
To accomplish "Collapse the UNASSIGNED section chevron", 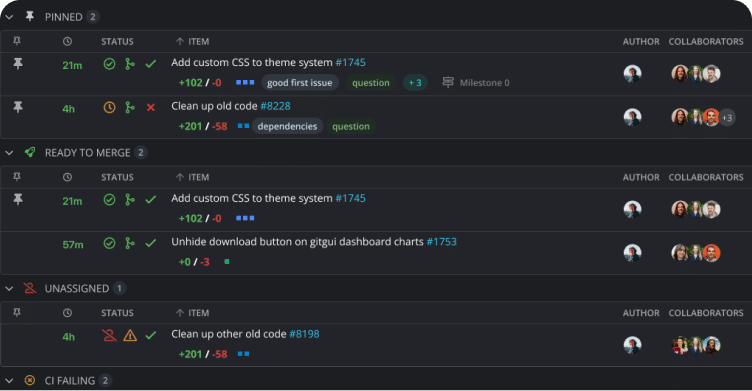I will pyautogui.click(x=9, y=289).
